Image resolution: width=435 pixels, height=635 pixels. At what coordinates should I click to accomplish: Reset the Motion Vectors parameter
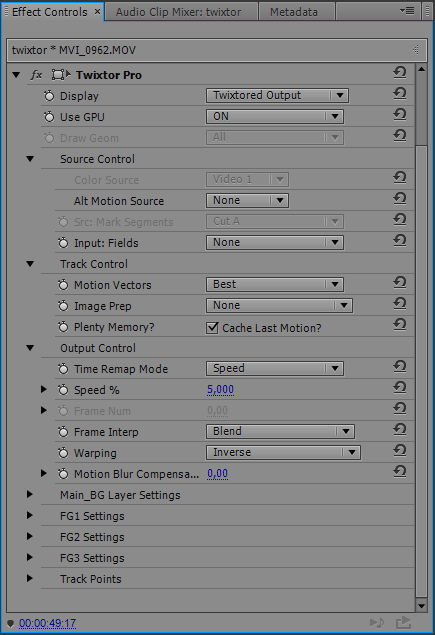pyautogui.click(x=400, y=283)
